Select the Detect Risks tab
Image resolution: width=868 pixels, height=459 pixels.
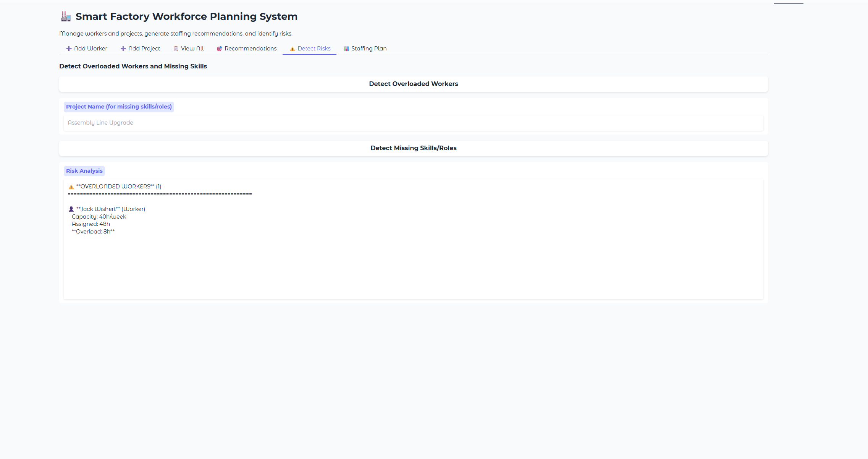click(x=310, y=49)
